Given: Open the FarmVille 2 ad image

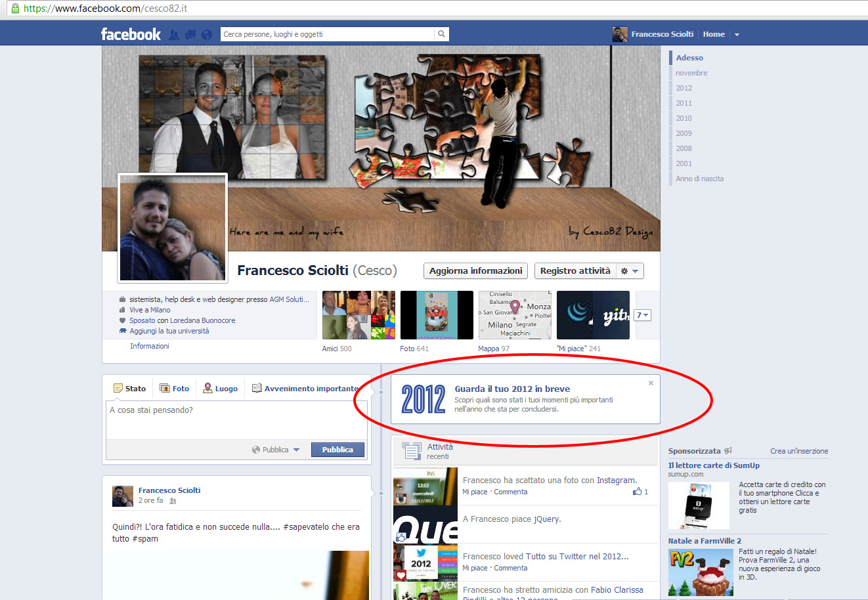Looking at the screenshot, I should point(701,572).
